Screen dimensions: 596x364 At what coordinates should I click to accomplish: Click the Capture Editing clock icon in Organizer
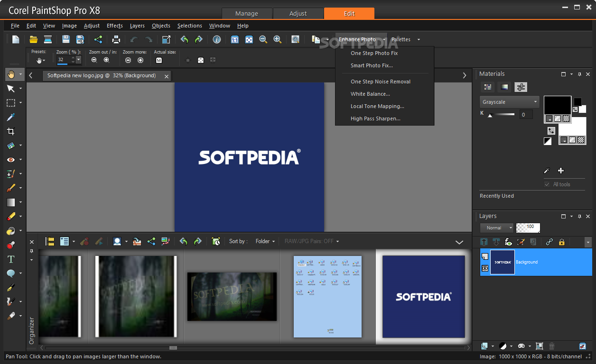click(216, 241)
